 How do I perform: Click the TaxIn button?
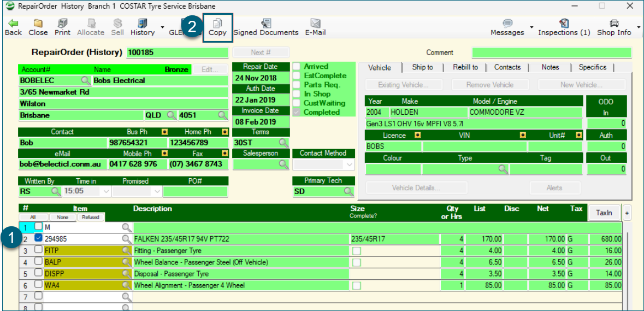[604, 213]
